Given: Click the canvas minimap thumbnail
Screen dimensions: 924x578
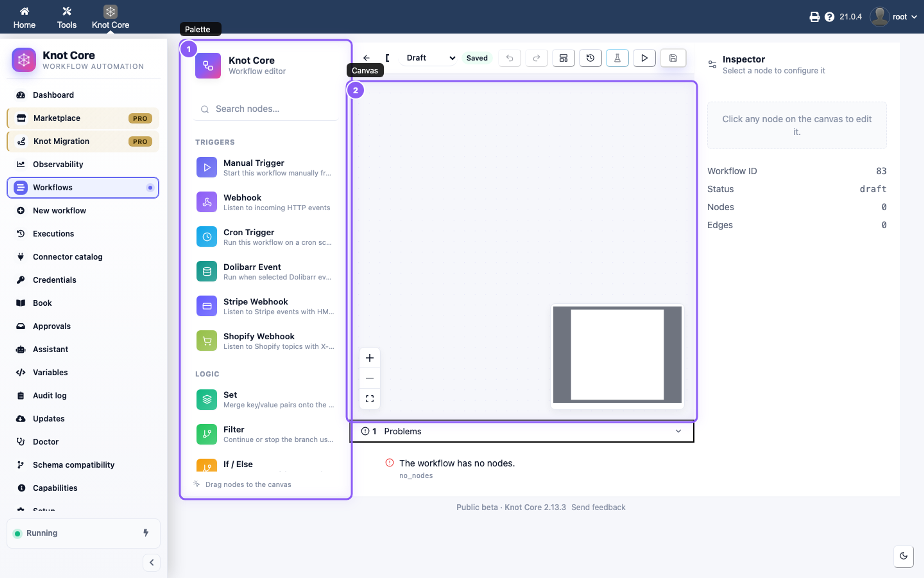Looking at the screenshot, I should tap(617, 355).
